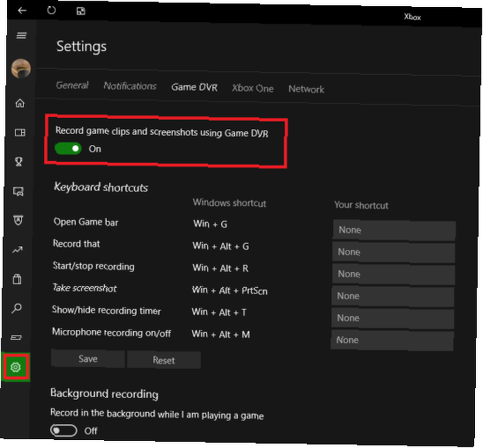The width and height of the screenshot is (483, 448).
Task: Open the Store bag icon
Action: tap(17, 279)
